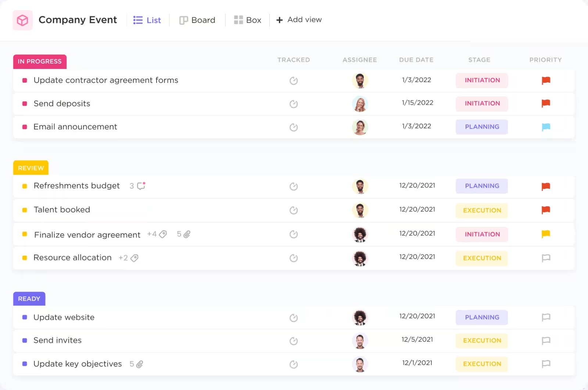Set priority flag for Send invites
The height and width of the screenshot is (390, 588).
[546, 341]
